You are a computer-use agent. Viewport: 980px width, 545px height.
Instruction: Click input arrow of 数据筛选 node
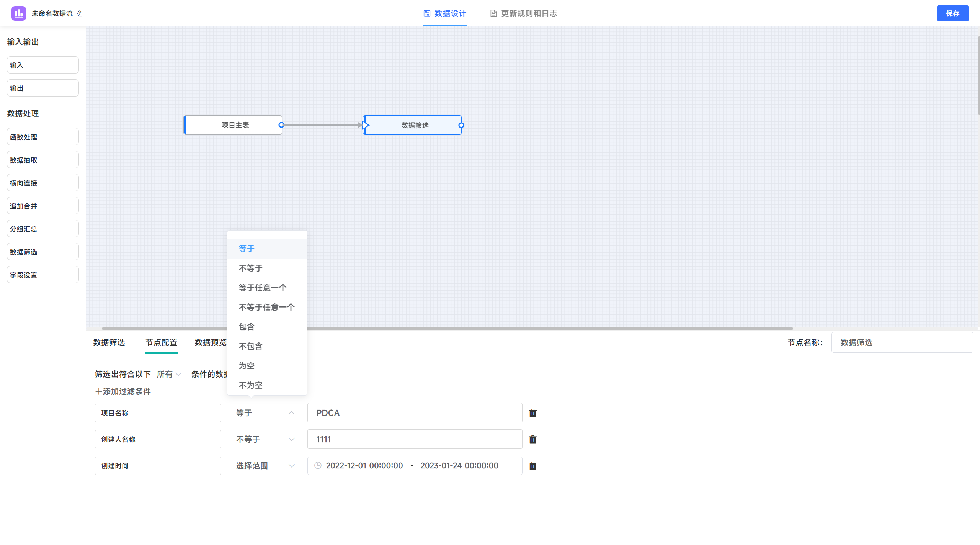[366, 125]
